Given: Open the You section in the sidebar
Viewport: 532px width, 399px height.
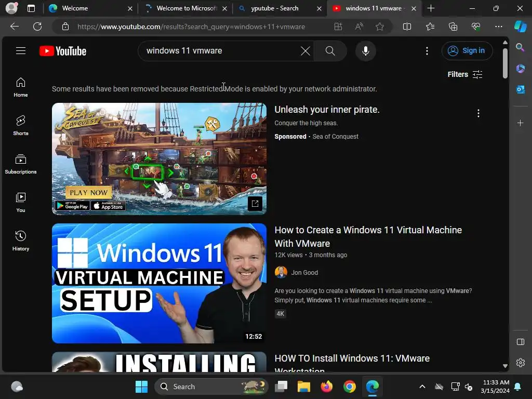Looking at the screenshot, I should click(21, 203).
